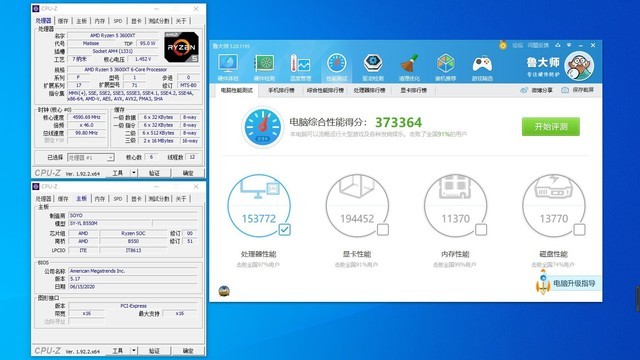Click the gold medal icon in title bar

pyautogui.click(x=503, y=45)
